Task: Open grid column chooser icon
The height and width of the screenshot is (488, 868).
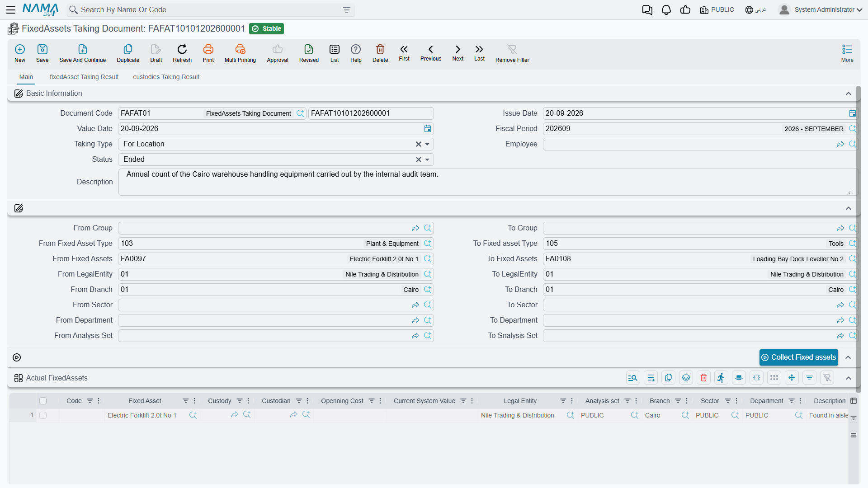Action: tap(854, 401)
